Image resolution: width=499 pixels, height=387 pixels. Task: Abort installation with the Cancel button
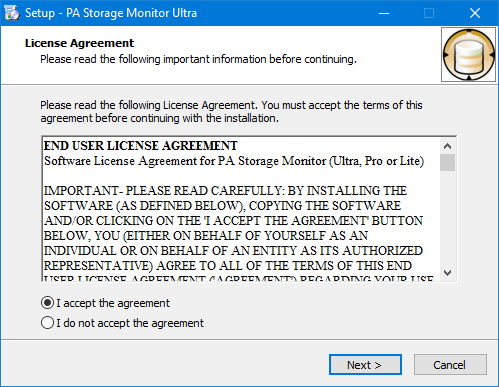450,365
